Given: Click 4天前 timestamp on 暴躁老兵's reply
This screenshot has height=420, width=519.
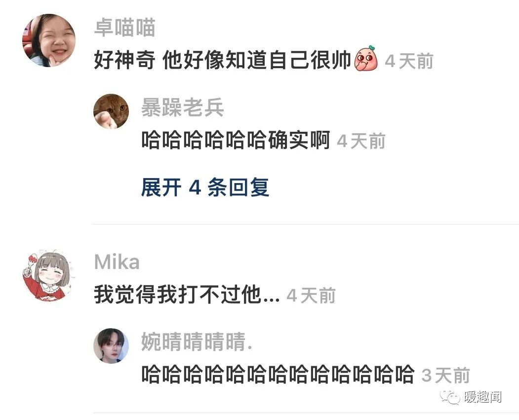Looking at the screenshot, I should click(x=361, y=141).
